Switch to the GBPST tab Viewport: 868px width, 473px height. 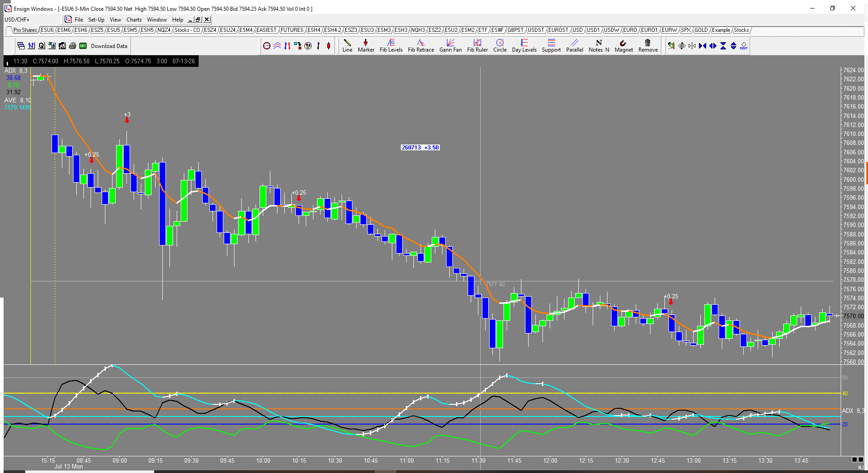pyautogui.click(x=515, y=30)
